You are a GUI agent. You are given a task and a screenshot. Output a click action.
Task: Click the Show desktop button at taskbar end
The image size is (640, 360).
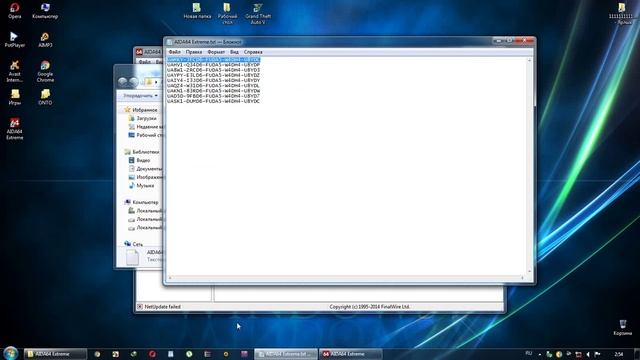(x=637, y=354)
